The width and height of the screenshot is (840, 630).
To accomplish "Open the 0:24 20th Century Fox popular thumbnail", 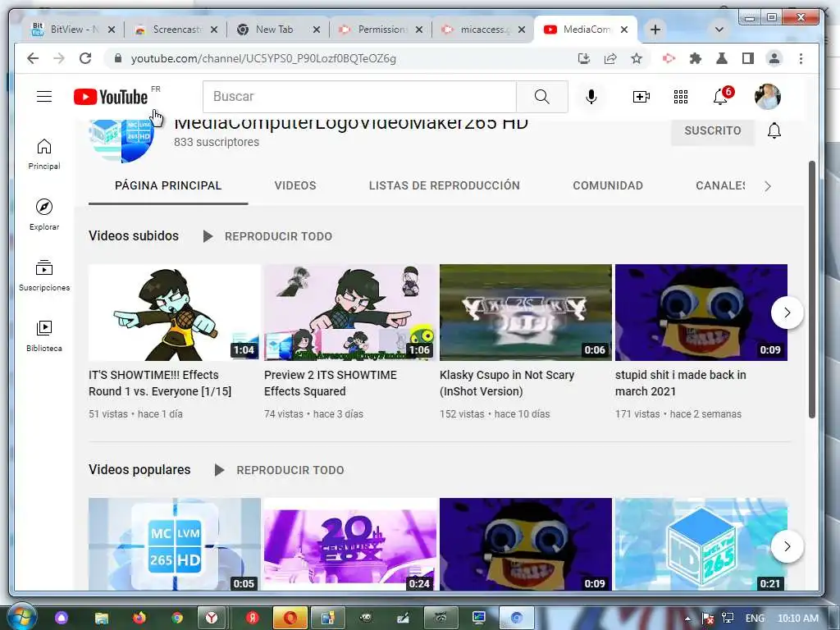I will coord(350,545).
